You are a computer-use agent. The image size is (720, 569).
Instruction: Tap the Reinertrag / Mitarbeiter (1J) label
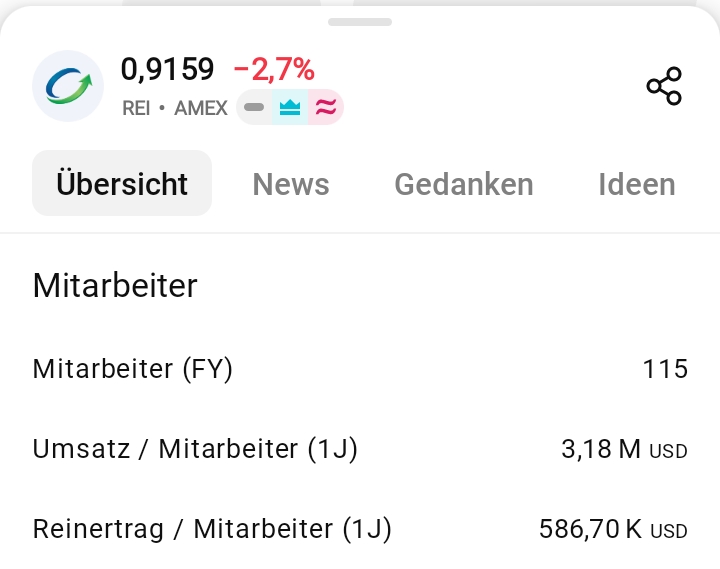click(212, 529)
